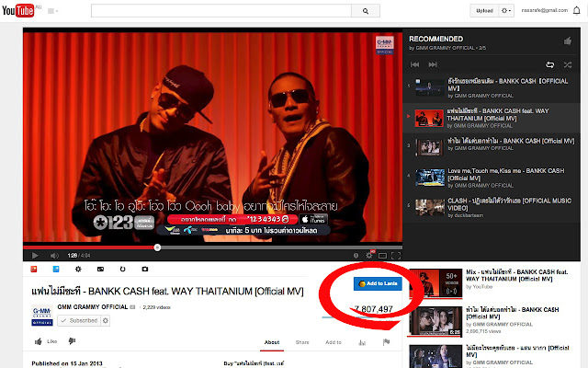Screen dimensions: 588x368
Task: Toggle playlist shuffle
Action: (x=568, y=65)
